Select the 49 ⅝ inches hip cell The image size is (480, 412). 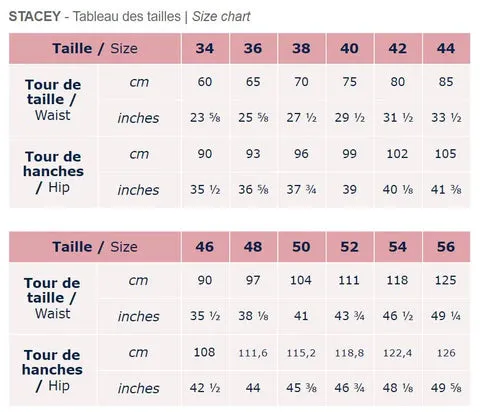(x=446, y=388)
